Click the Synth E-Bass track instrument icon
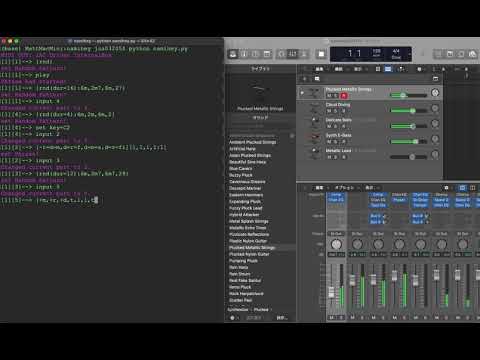The image size is (480, 360). pos(314,138)
